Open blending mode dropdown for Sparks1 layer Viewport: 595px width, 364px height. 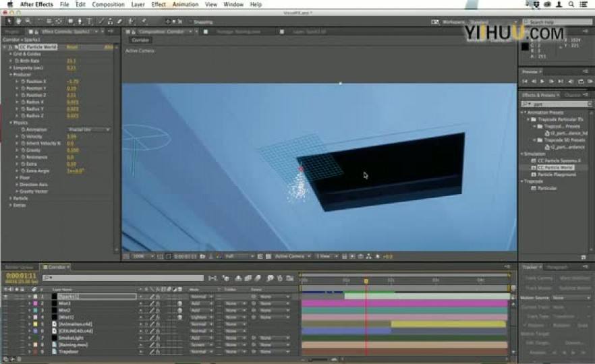[x=201, y=297]
